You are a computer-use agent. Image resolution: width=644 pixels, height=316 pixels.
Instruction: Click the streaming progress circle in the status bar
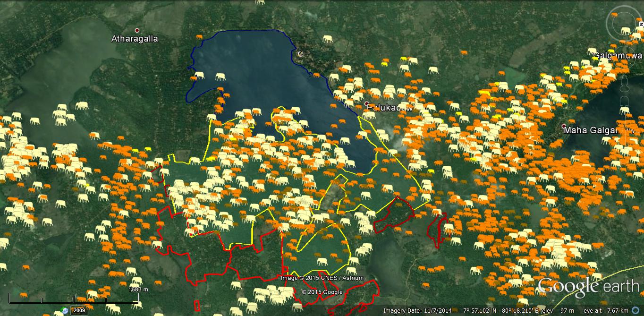point(635,310)
